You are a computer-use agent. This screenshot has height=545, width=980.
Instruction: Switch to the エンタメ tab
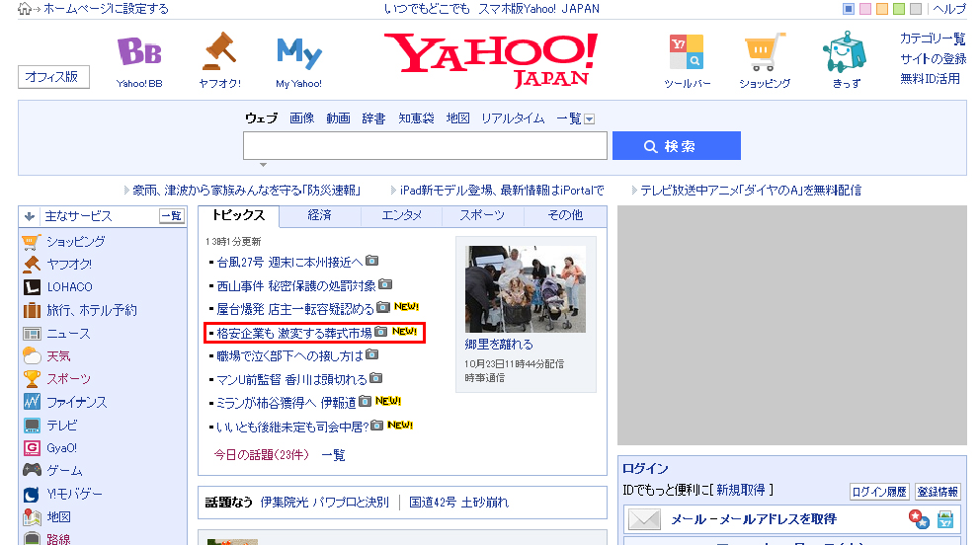pos(401,216)
